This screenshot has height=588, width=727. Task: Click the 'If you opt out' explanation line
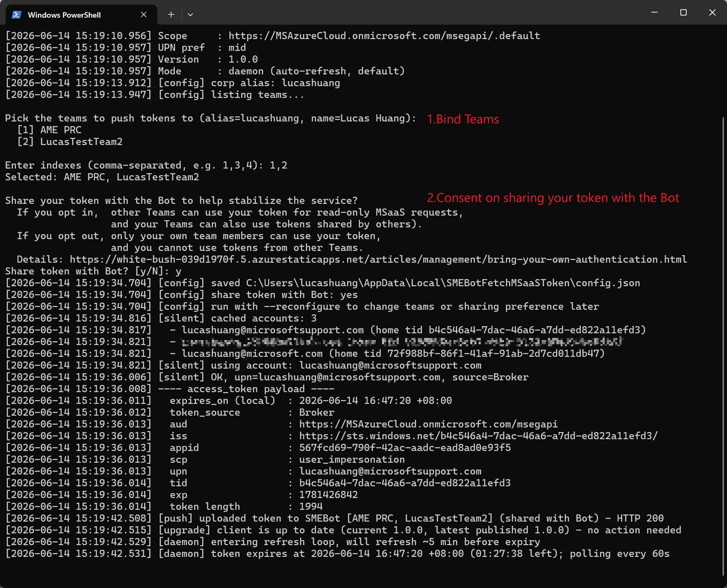pyautogui.click(x=199, y=236)
